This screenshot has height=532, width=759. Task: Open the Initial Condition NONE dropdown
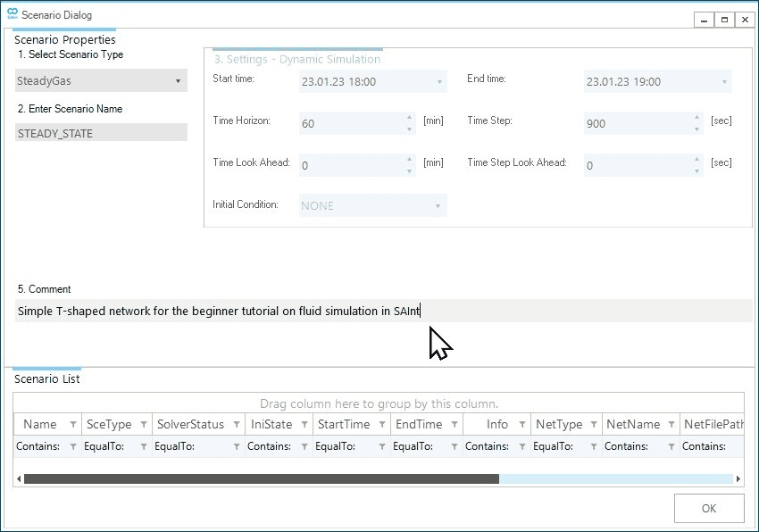point(438,206)
